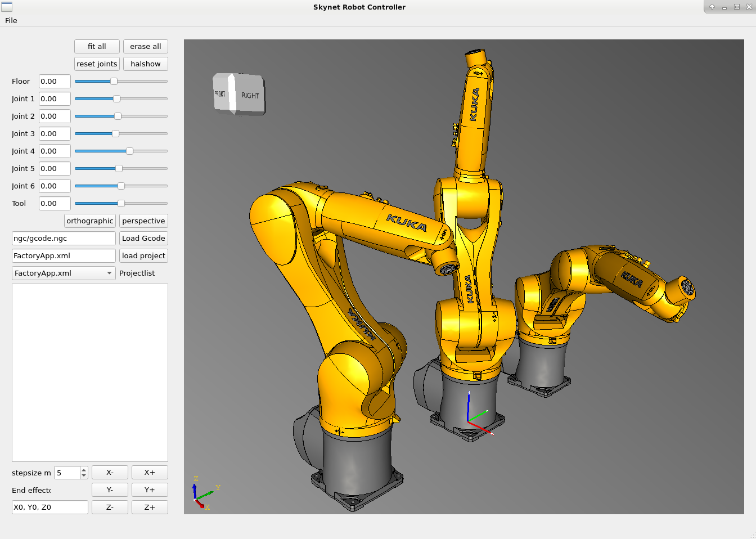Click the ngc/gcode.ngc path field

[64, 239]
